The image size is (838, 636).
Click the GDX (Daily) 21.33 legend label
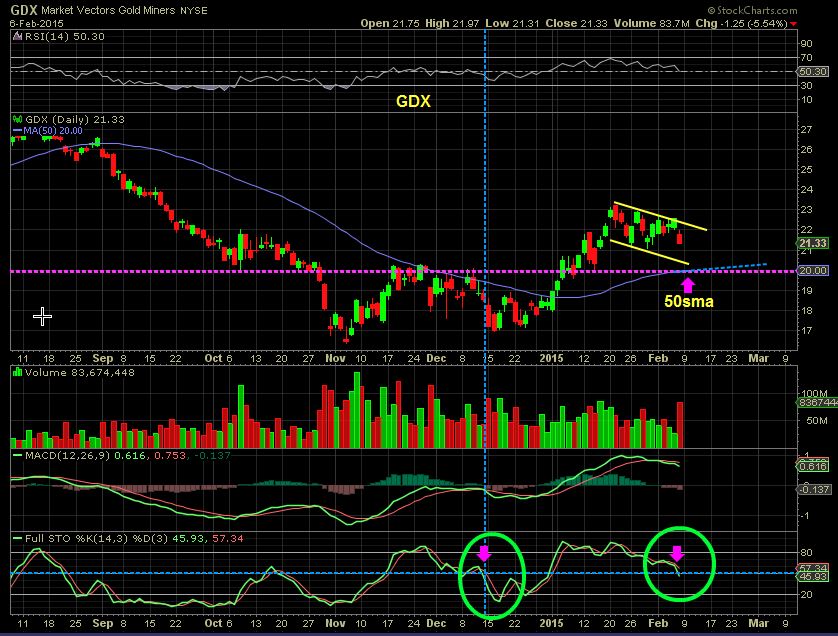[75, 120]
